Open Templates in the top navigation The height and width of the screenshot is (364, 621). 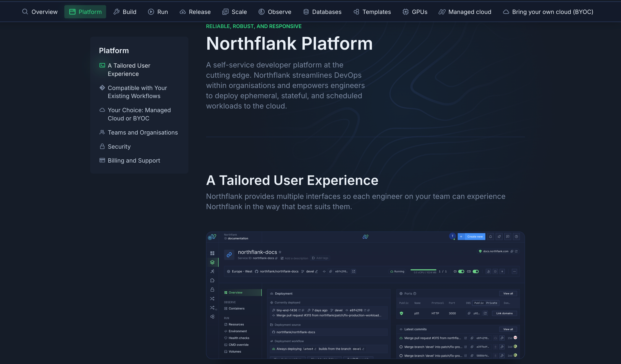(372, 12)
